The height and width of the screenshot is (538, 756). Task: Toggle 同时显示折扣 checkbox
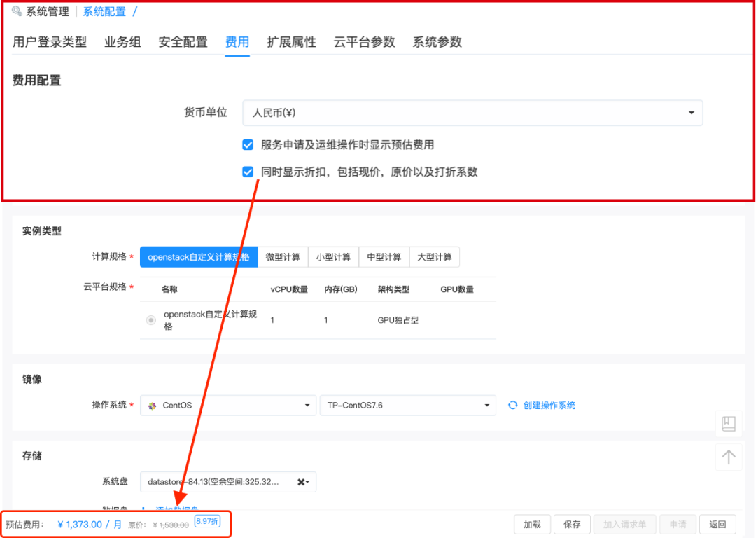point(248,172)
